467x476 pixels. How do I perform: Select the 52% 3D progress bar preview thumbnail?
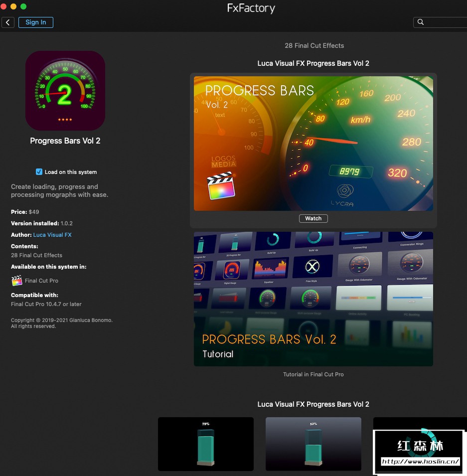(x=313, y=444)
